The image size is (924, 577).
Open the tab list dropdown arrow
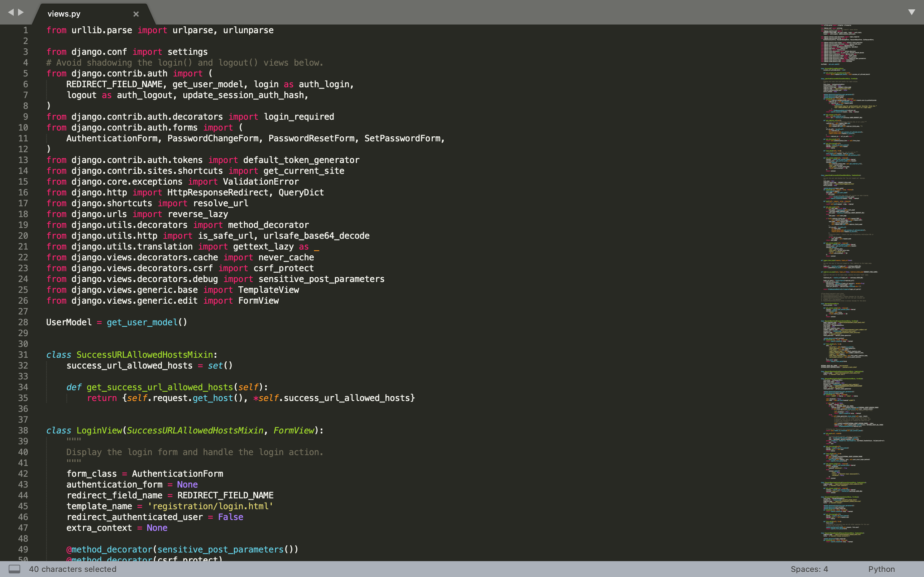911,12
